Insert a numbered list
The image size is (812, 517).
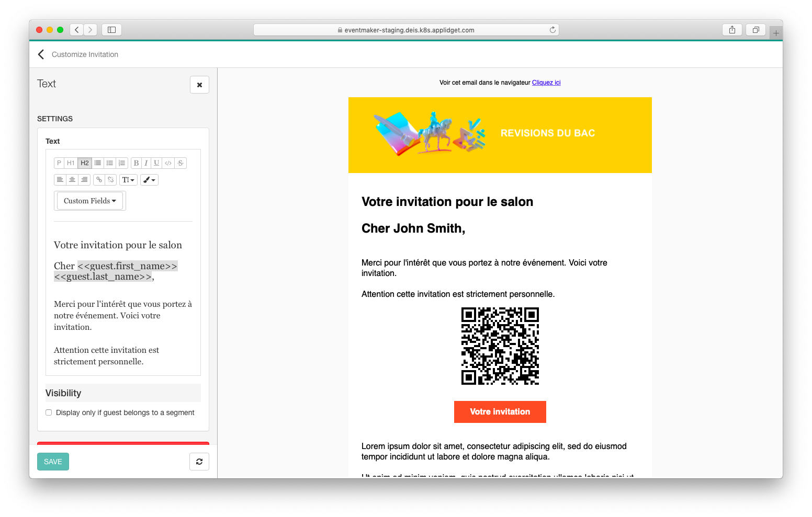coord(122,163)
